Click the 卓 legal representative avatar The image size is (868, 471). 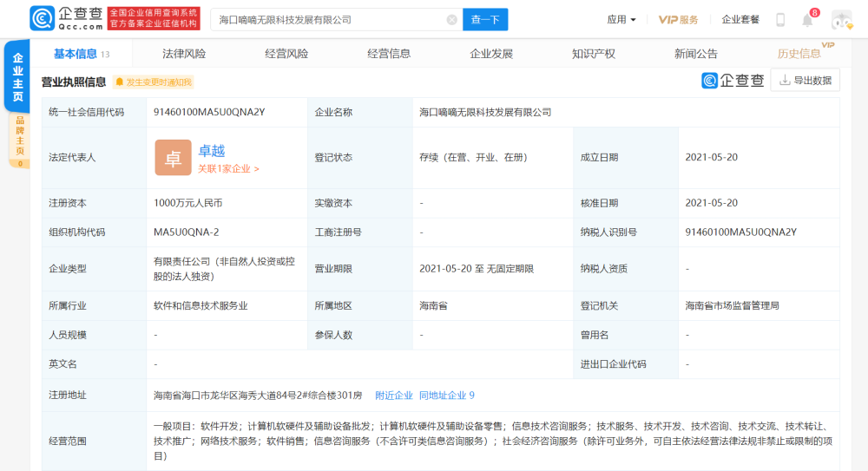tap(173, 158)
